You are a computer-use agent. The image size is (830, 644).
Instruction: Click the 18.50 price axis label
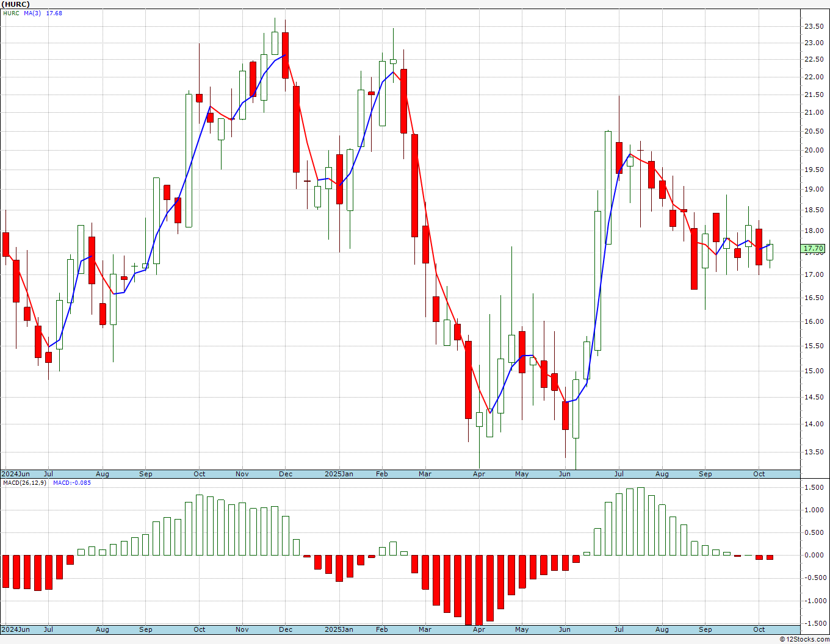pyautogui.click(x=814, y=210)
